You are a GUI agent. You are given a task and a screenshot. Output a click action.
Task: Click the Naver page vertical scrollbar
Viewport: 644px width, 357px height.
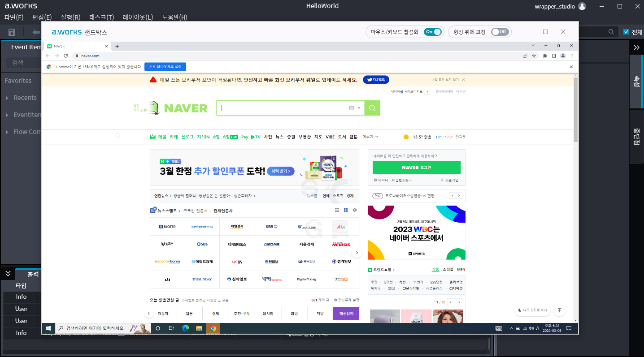coord(576,110)
